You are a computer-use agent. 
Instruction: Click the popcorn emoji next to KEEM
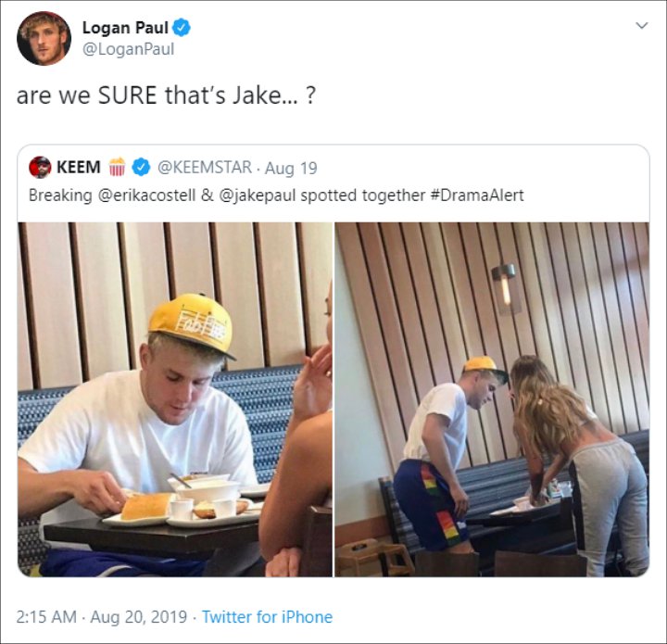[117, 167]
